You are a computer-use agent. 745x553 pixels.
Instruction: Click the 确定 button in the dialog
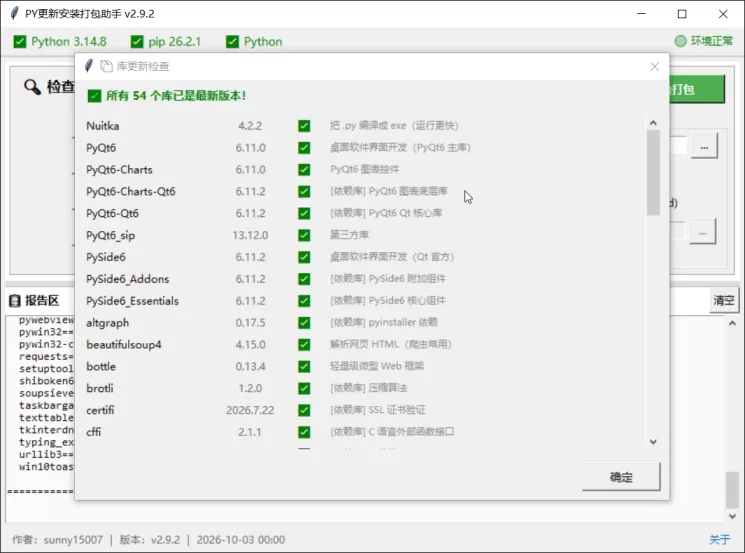pyautogui.click(x=621, y=477)
